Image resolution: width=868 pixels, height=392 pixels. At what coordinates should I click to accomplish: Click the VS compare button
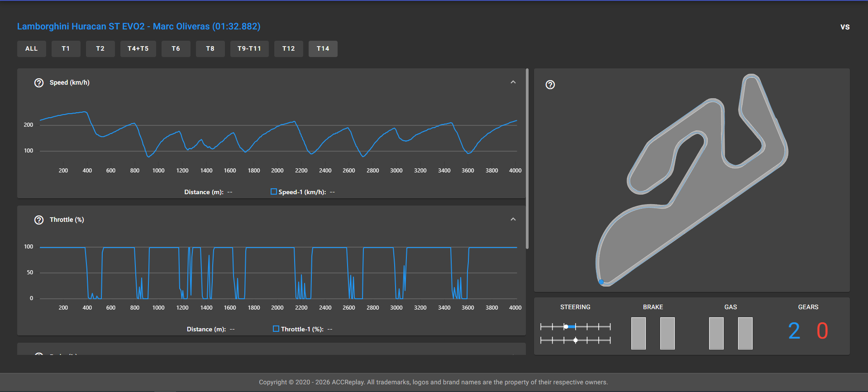[x=845, y=27]
